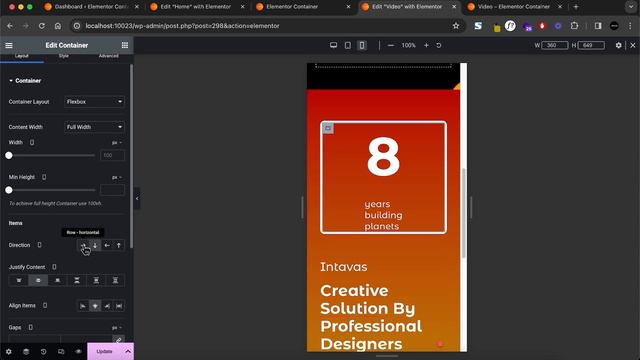
Task: Switch to Edit Home with Elementor tab
Action: click(x=197, y=7)
